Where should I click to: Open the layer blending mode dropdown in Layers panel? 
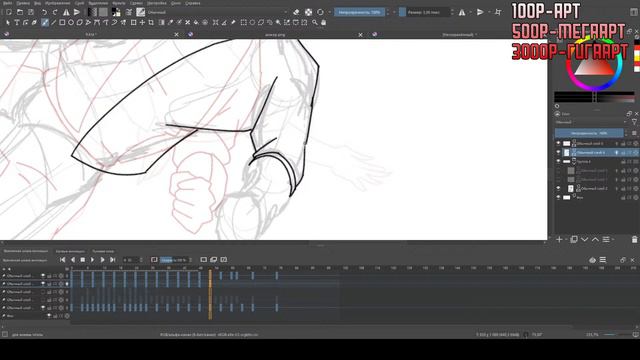590,122
